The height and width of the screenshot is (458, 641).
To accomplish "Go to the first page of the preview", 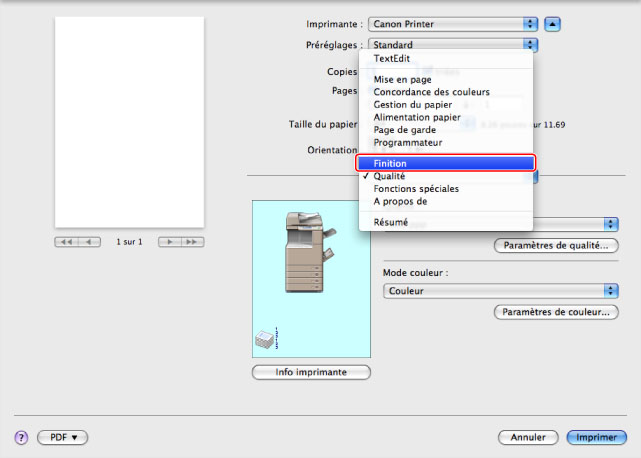I will (67, 242).
